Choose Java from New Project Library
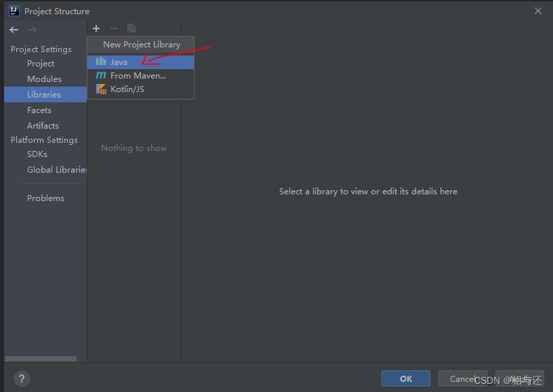Viewport: 553px width, 392px height. [x=141, y=62]
